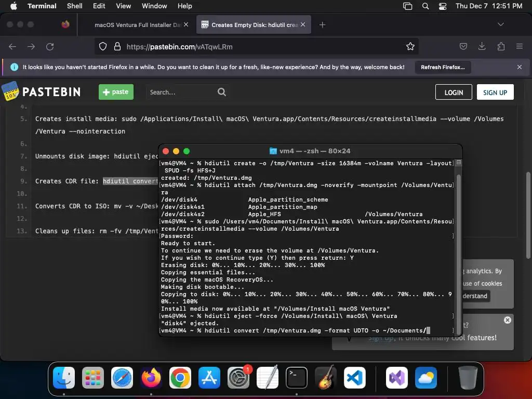This screenshot has height=399, width=532.
Task: Open System Settings in the dock
Action: pos(238,378)
